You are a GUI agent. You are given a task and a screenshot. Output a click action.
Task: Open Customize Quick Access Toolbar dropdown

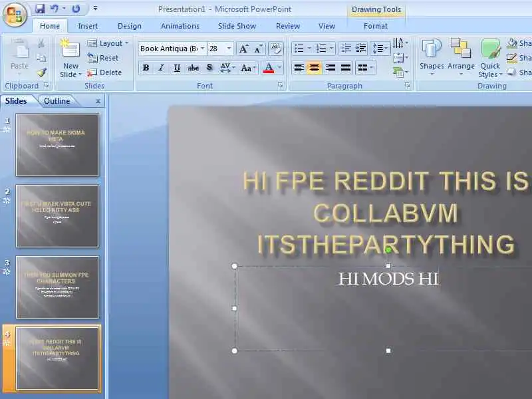95,9
